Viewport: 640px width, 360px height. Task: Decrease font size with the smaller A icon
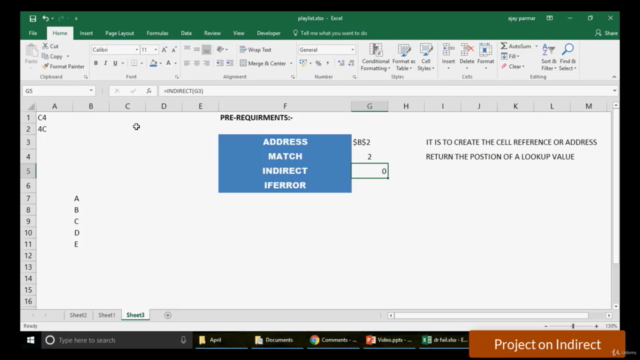[x=174, y=50]
